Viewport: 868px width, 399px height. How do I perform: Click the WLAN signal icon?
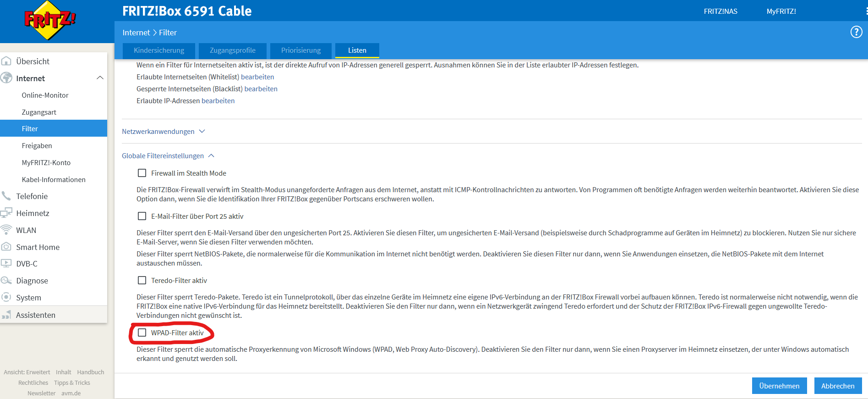[x=6, y=230]
